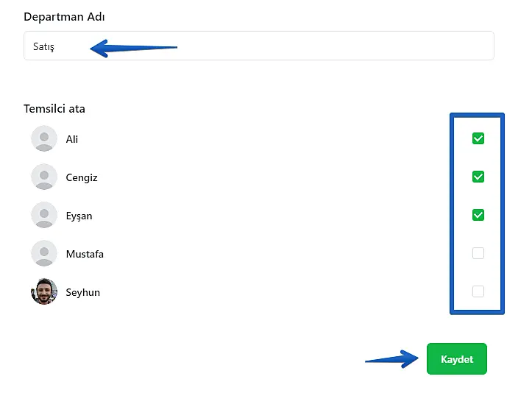The width and height of the screenshot is (532, 393).
Task: Click Cengiz's default avatar icon
Action: pyautogui.click(x=44, y=177)
